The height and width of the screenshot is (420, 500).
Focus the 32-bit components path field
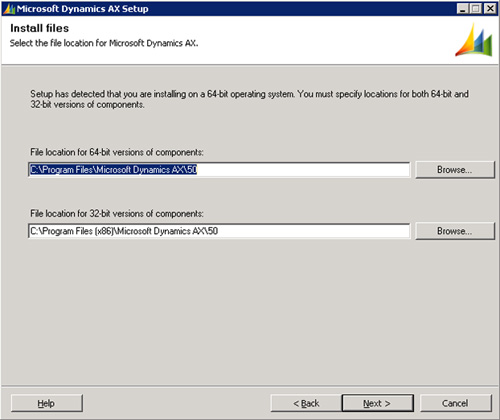tap(219, 231)
